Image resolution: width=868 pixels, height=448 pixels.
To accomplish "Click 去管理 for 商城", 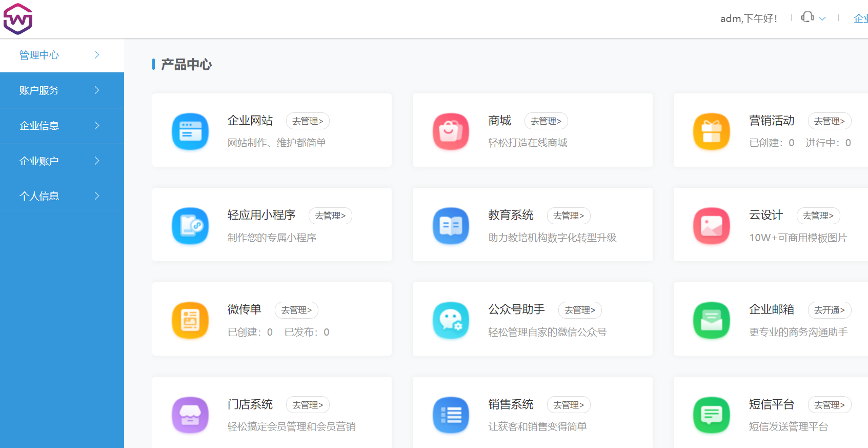I will [x=546, y=121].
